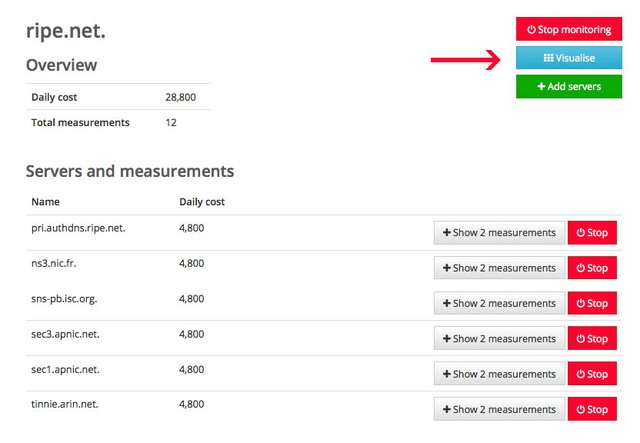Show 2 measurements for sec1.apnic.net.
The image size is (640, 443).
[499, 374]
